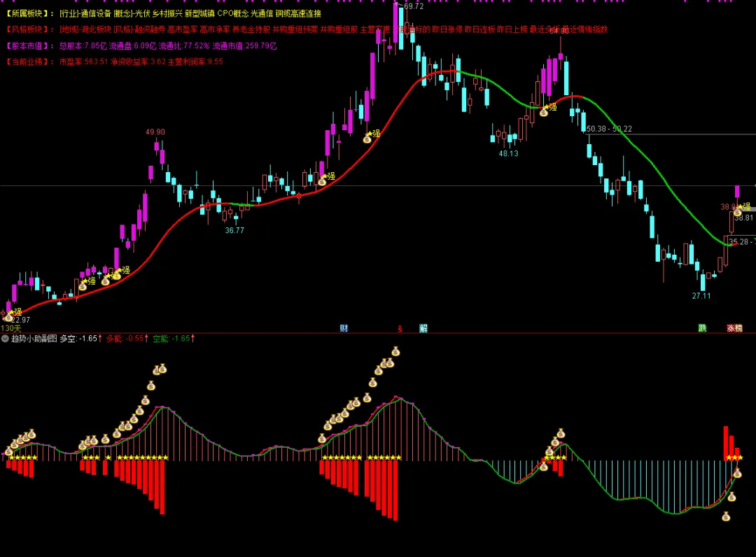
Task: Select the 多能: -0.55 indicator value
Action: tap(127, 339)
